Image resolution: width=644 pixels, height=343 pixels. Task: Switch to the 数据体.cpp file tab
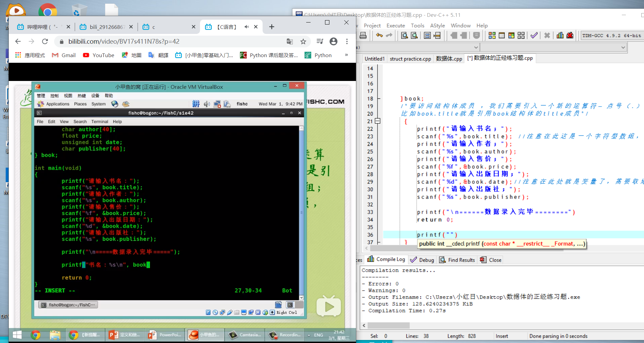pyautogui.click(x=449, y=58)
